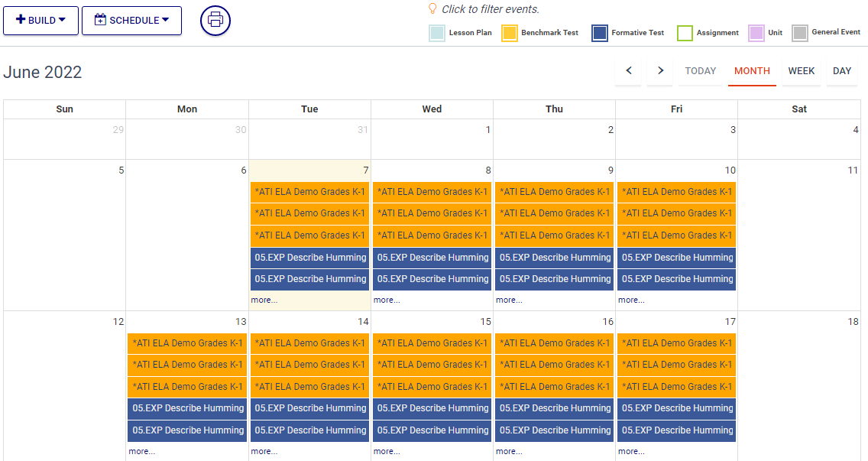Viewport: 868px width, 461px height.
Task: Open second 05.EXP Describe Humming event June 17
Action: coord(676,430)
